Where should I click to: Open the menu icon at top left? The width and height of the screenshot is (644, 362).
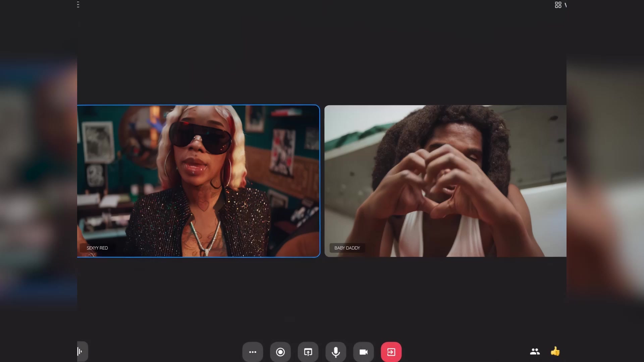[78, 4]
